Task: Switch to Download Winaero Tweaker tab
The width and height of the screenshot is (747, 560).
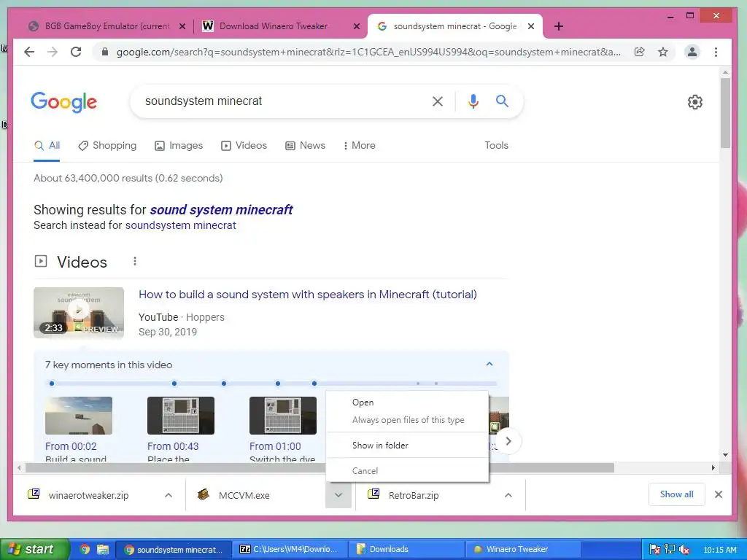Action: 274,26
